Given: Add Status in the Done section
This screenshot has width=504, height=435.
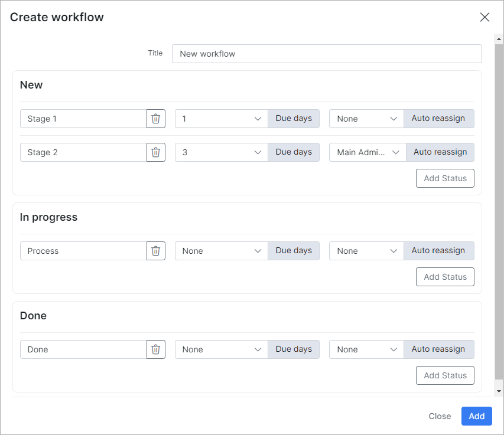Looking at the screenshot, I should (x=445, y=375).
